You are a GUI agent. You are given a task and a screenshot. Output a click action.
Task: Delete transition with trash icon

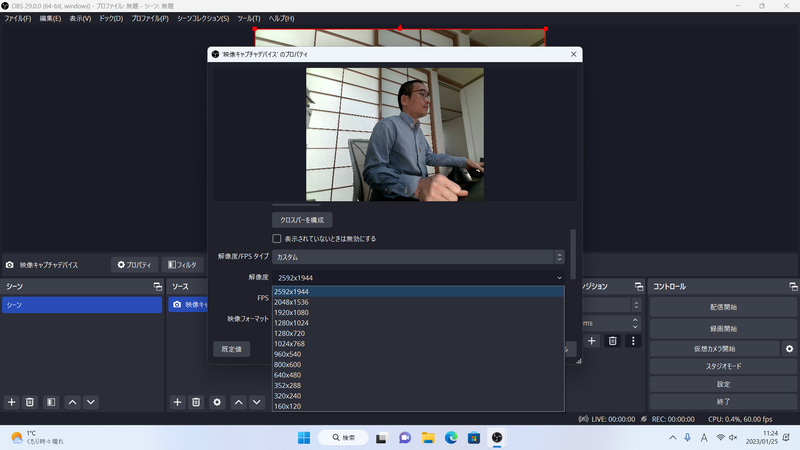pyautogui.click(x=612, y=341)
